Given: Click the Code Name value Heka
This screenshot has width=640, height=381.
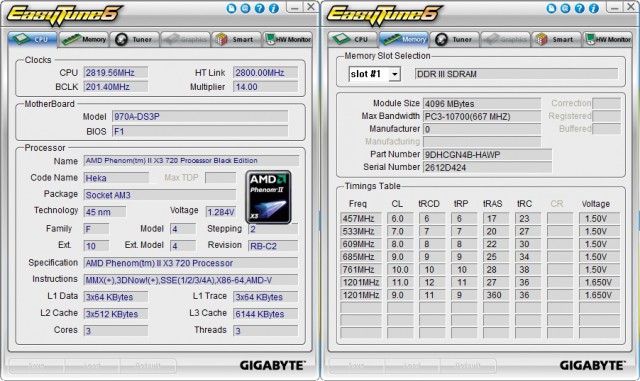Looking at the screenshot, I should [x=116, y=178].
